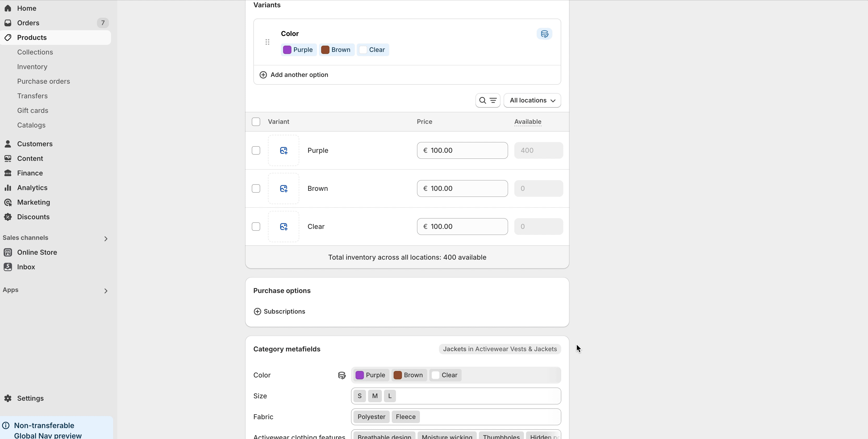Go to Inventory in the sidebar
Image resolution: width=868 pixels, height=439 pixels.
click(x=32, y=67)
